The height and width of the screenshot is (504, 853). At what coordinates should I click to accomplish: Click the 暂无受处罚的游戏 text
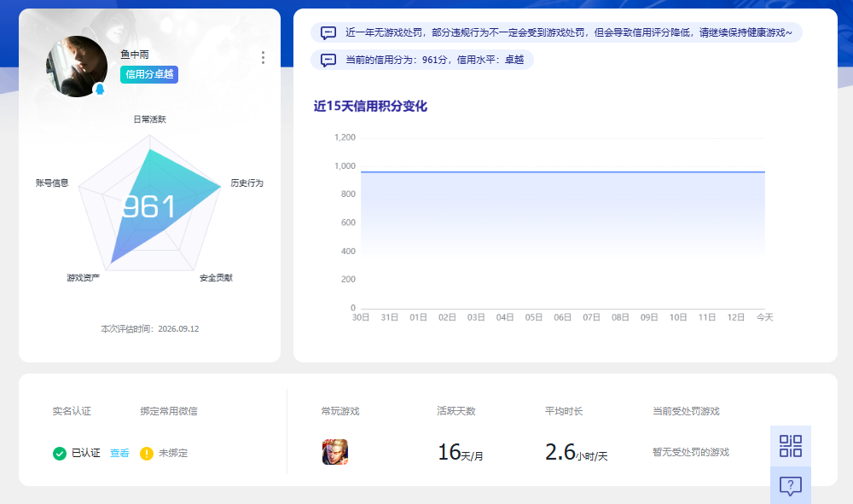[691, 452]
